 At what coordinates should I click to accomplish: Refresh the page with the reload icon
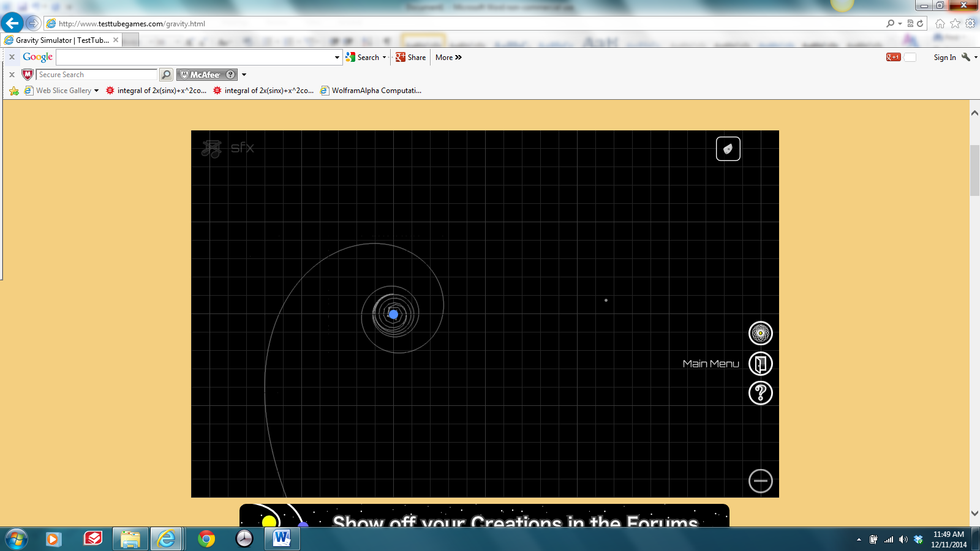[920, 24]
